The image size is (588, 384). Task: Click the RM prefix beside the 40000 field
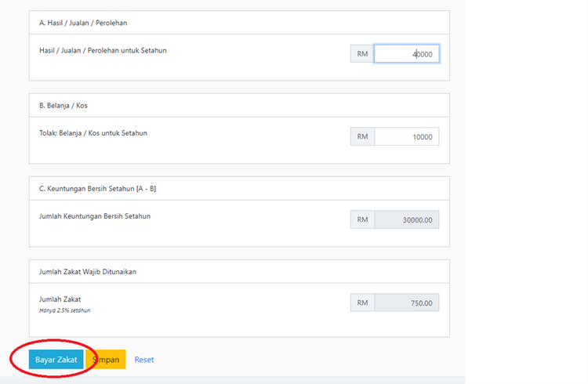(362, 54)
